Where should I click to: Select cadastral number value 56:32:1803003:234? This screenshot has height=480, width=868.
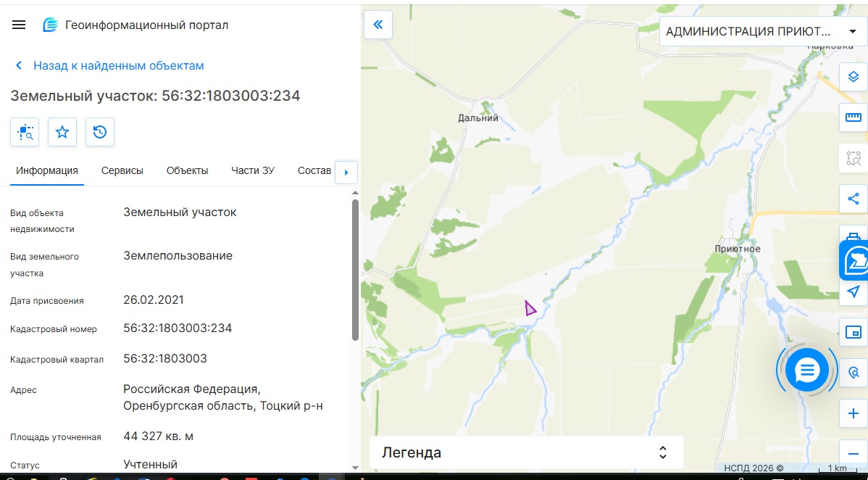(x=178, y=328)
